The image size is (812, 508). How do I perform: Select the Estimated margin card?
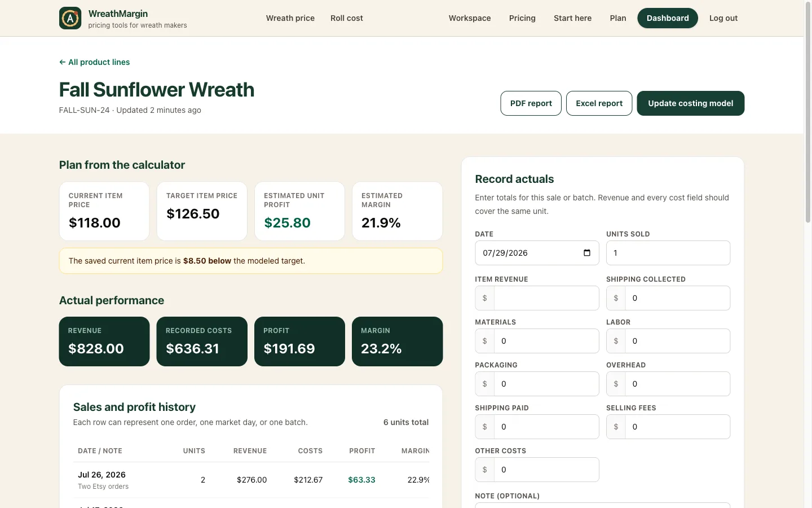click(398, 211)
